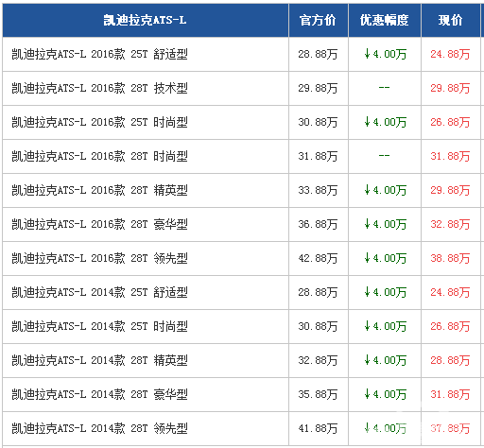Click the 4.00万 discount for 2016款 28T 领先型
Viewport: 484px width, 448px height.
tap(385, 258)
